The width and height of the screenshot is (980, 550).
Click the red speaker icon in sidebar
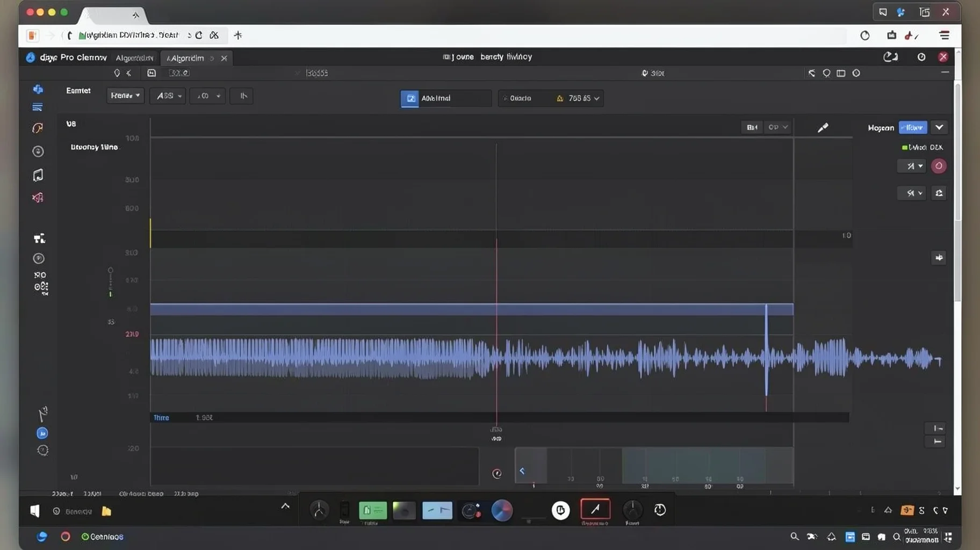(x=38, y=198)
